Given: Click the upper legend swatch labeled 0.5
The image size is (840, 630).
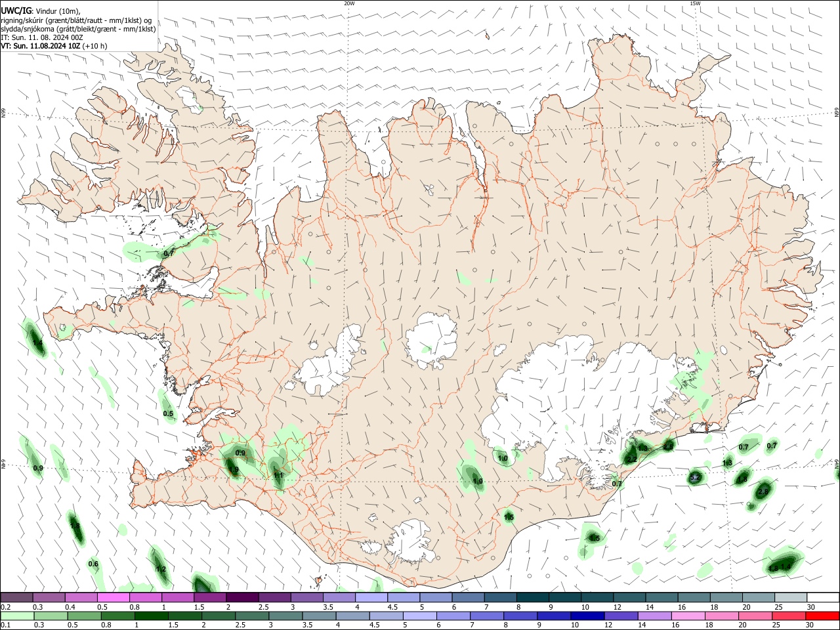Looking at the screenshot, I should point(114,597).
